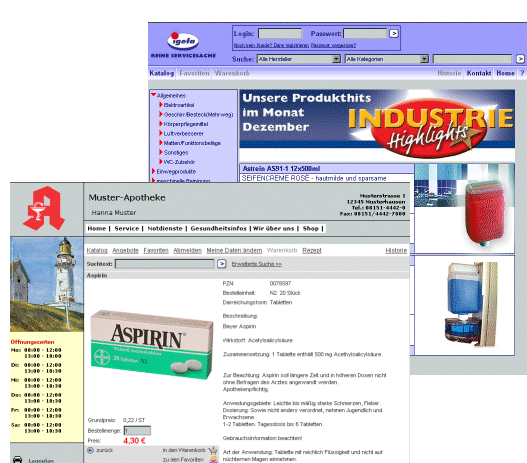Click the zurück link
527x463 pixels.
105,450
